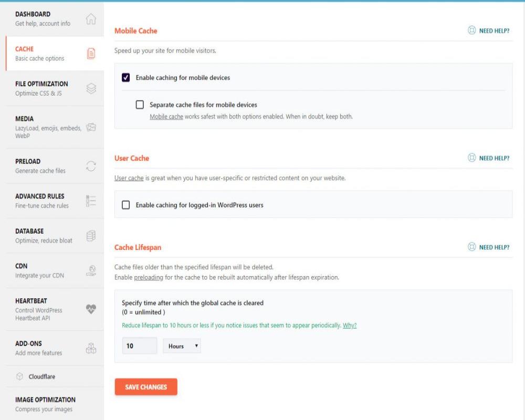
Task: Click the Dashboard home icon
Action: (91, 19)
